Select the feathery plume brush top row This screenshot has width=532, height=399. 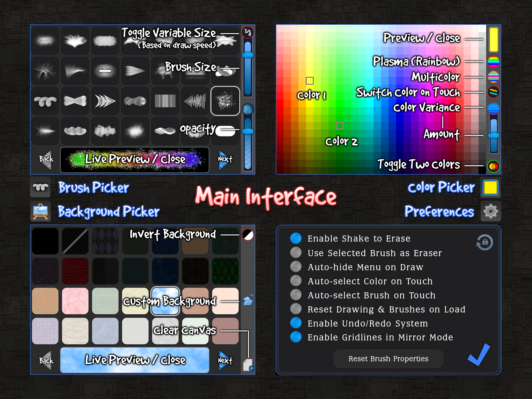(75, 41)
